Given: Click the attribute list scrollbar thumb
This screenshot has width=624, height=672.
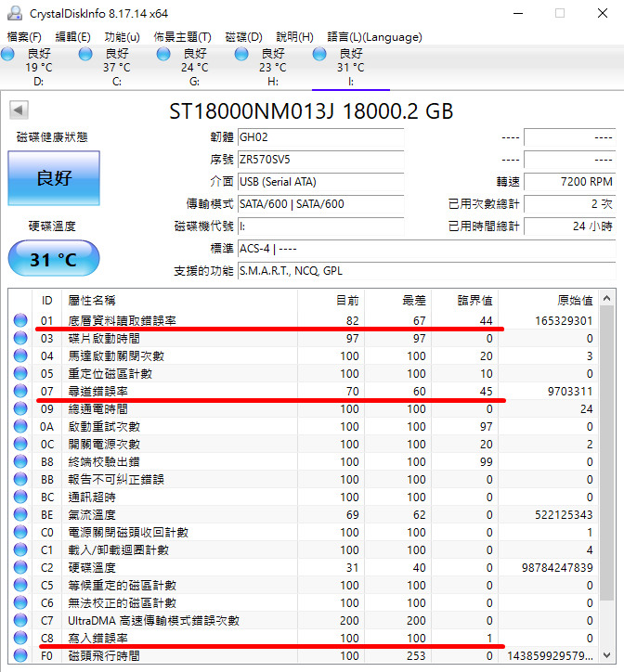Looking at the screenshot, I should pos(606,452).
